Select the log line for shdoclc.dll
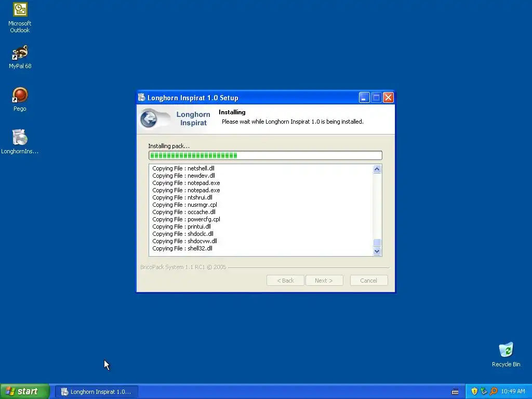Viewport: 532px width, 399px height. point(182,234)
